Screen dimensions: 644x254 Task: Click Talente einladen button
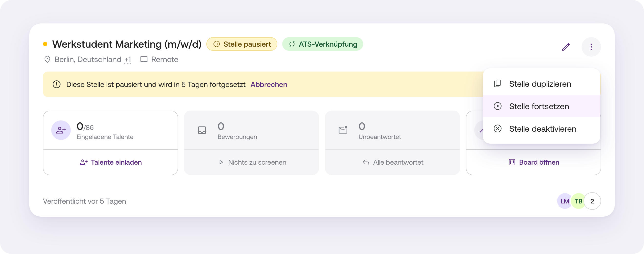[x=111, y=162]
